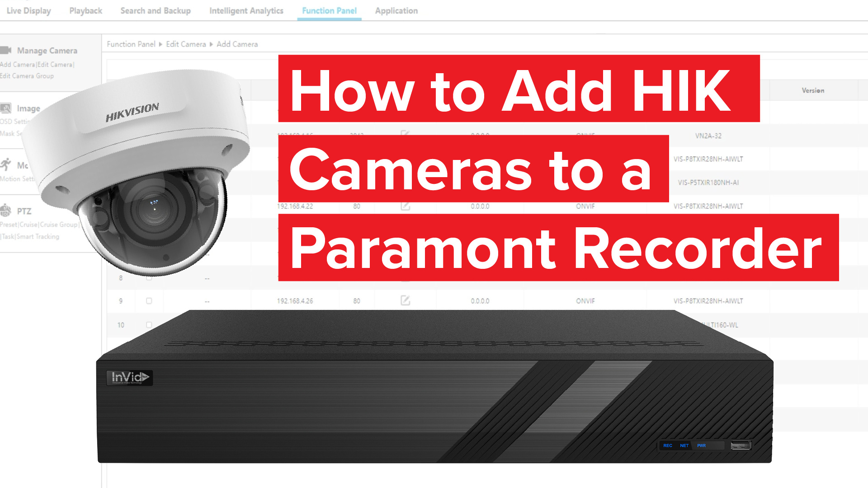The image size is (868, 488).
Task: Select IP address 192.168.4.26 cell
Action: [295, 301]
